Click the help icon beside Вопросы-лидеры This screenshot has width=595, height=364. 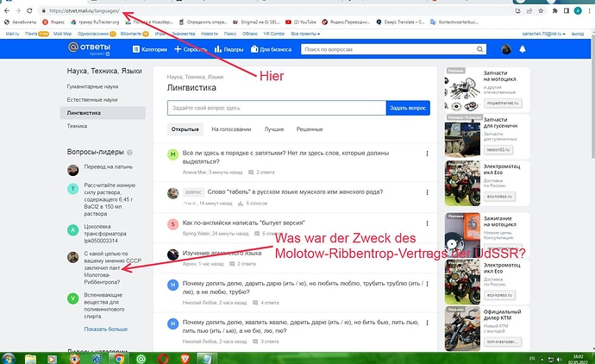(x=129, y=152)
